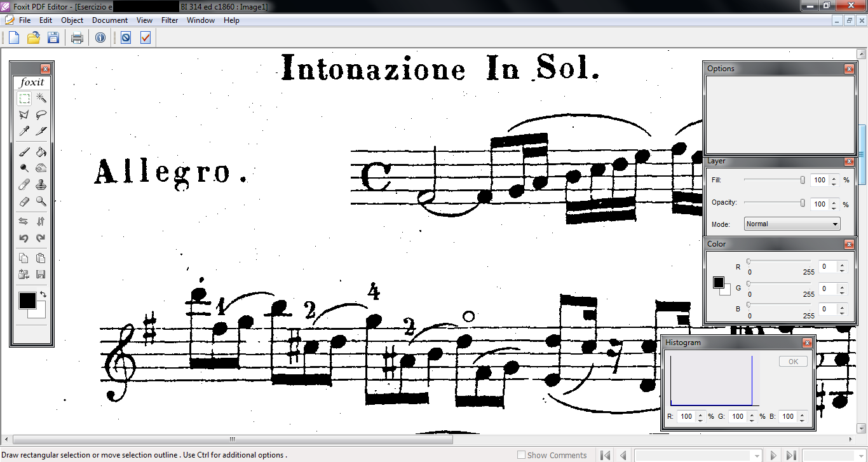Increase the R color value stepper
Viewport: 868px width, 462px height.
(842, 264)
